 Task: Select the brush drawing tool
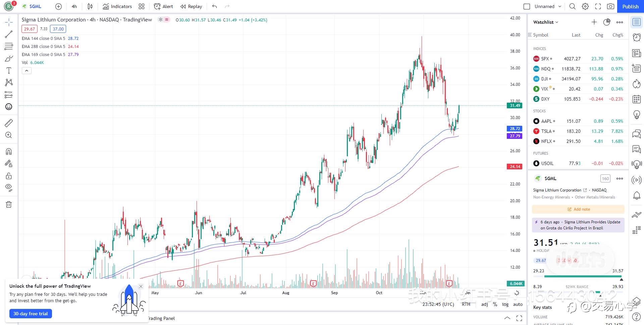(9, 58)
